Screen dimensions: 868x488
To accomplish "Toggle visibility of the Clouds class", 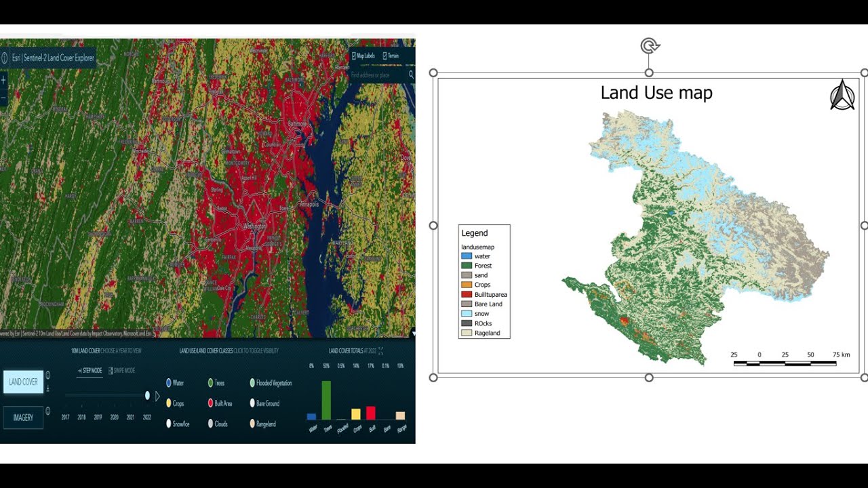I will (218, 424).
